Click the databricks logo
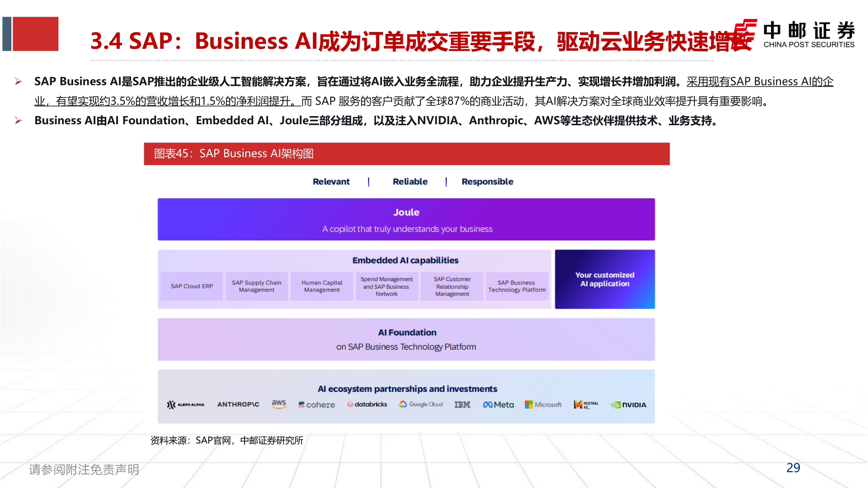 click(367, 405)
